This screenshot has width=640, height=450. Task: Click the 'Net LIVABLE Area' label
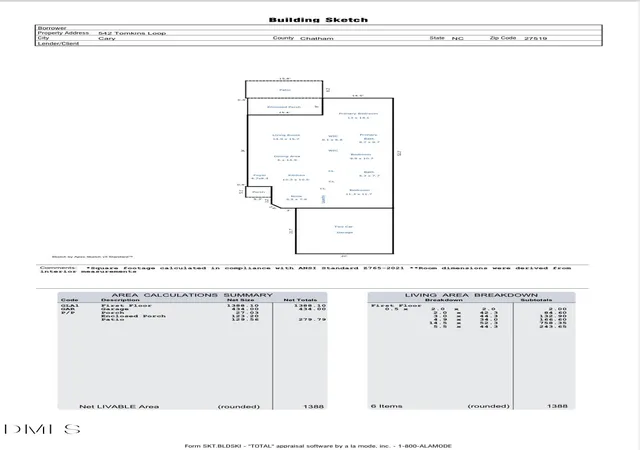tap(119, 407)
